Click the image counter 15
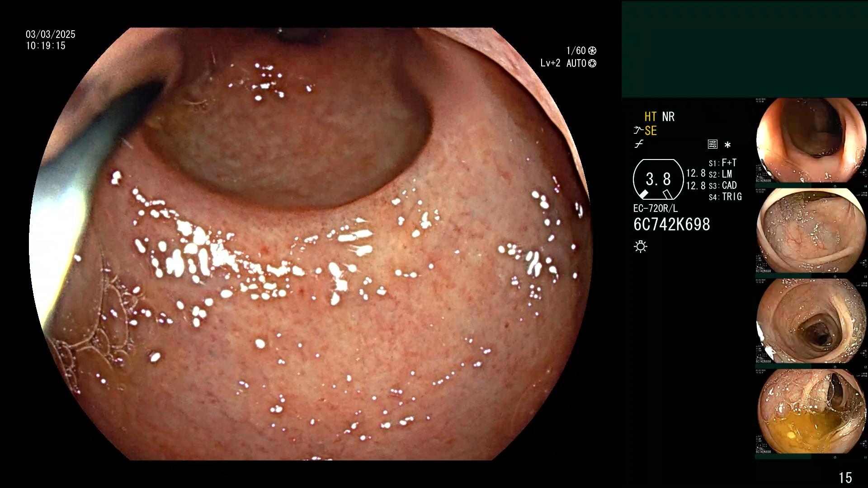 pyautogui.click(x=845, y=478)
